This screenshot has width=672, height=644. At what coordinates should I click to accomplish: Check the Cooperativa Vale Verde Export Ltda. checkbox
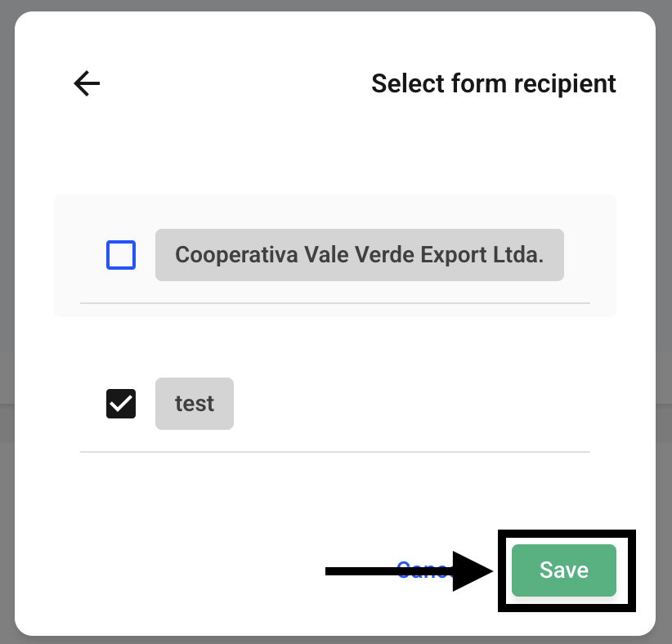(x=121, y=255)
